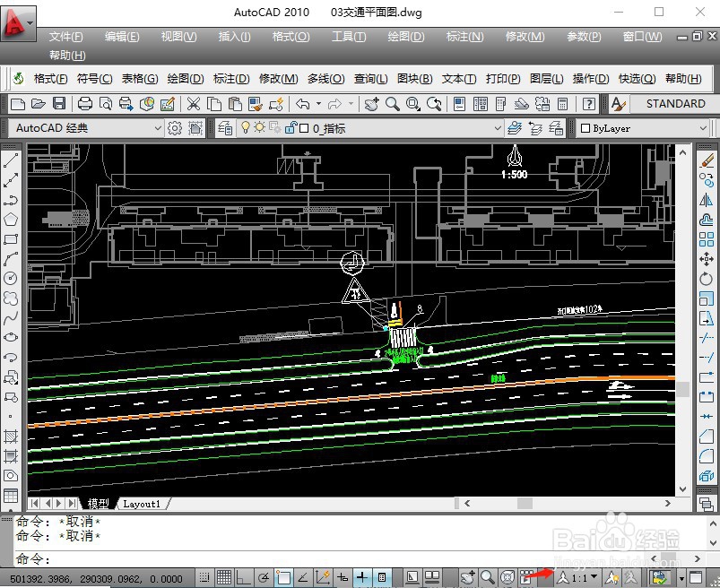This screenshot has width=720, height=588.
Task: Toggle Dynamic input in status bar
Action: coord(343,577)
